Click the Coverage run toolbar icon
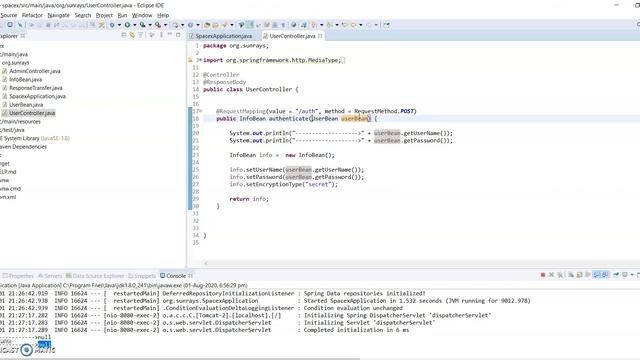Viewport: 640px width, 360px height. click(x=142, y=25)
